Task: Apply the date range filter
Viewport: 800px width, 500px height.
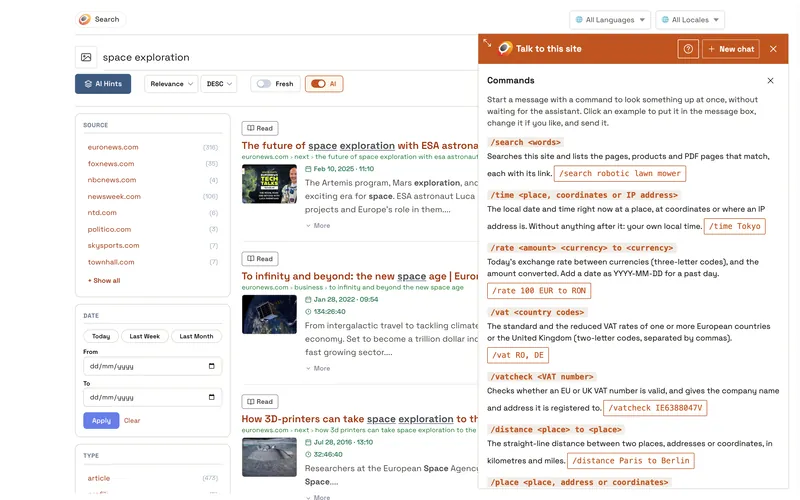Action: click(x=101, y=420)
